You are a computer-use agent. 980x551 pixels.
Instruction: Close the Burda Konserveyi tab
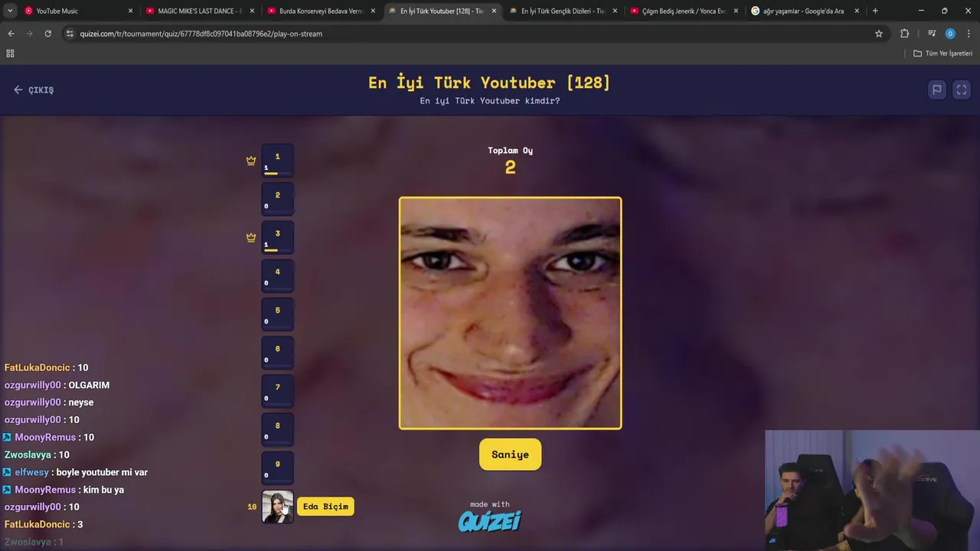coord(373,11)
